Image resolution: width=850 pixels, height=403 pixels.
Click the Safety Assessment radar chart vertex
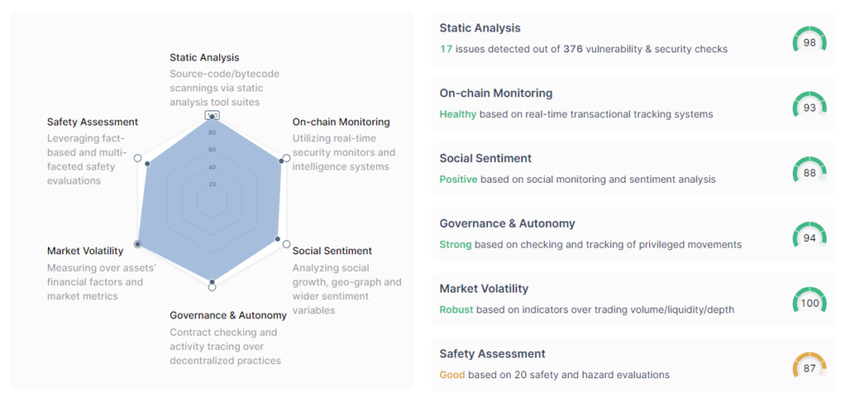(138, 160)
